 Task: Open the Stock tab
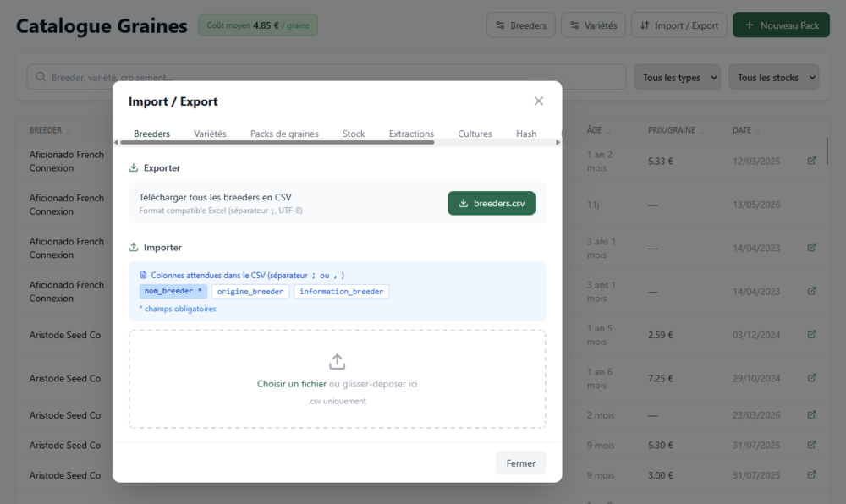click(354, 133)
